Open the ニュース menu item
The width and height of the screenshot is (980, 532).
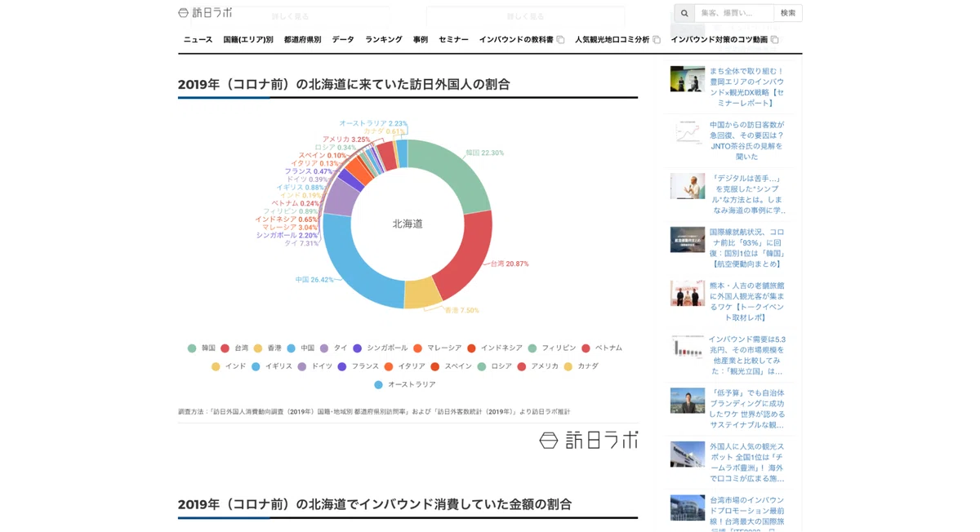click(x=198, y=39)
